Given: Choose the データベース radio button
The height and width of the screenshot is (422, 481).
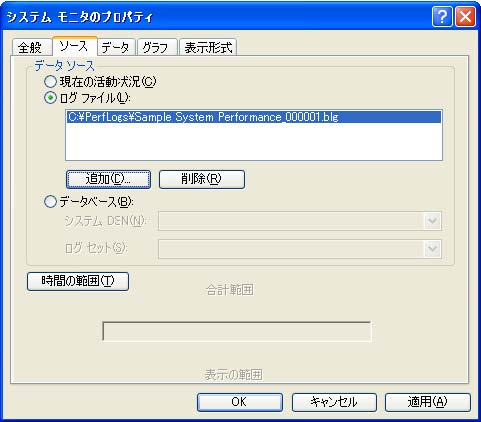Looking at the screenshot, I should (x=50, y=202).
